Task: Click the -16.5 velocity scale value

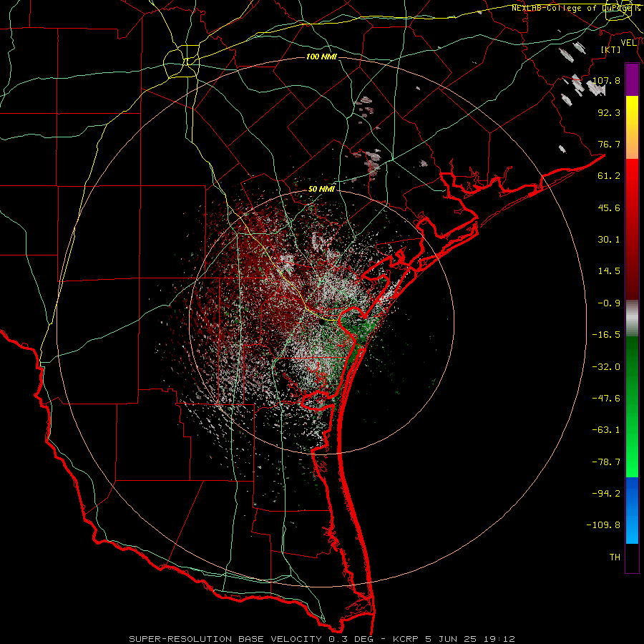Action: point(606,335)
